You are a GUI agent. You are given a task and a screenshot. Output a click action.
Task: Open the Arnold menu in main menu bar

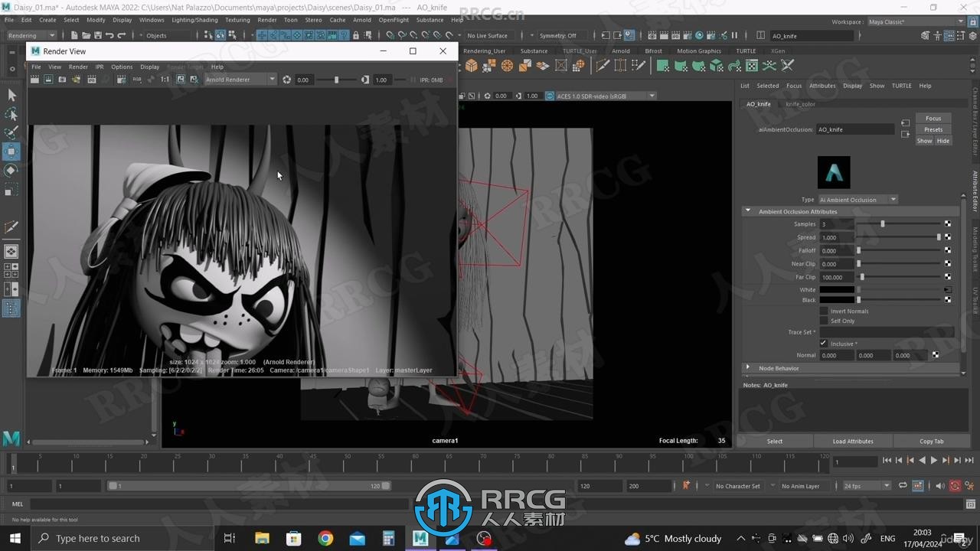click(x=361, y=20)
